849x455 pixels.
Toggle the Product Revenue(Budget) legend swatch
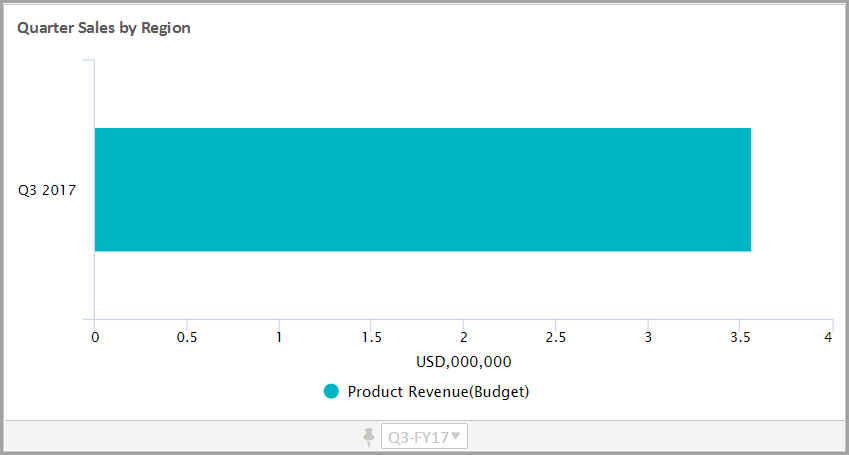tap(331, 391)
